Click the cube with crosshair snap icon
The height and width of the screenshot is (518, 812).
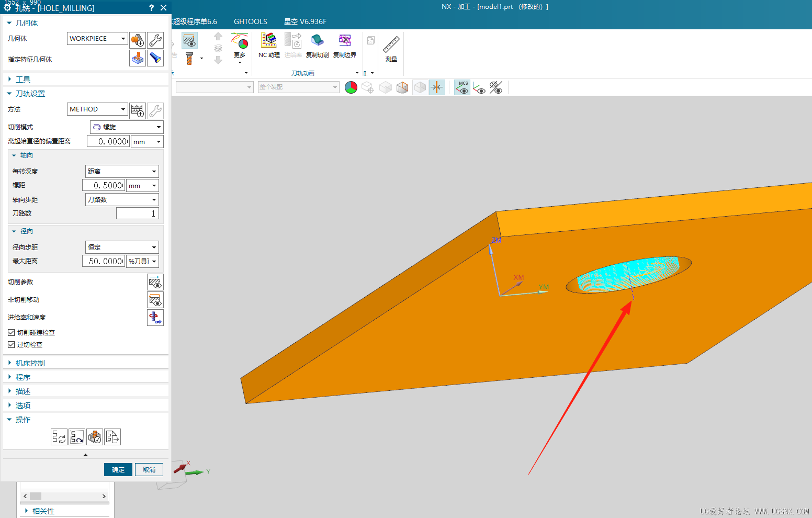[368, 87]
